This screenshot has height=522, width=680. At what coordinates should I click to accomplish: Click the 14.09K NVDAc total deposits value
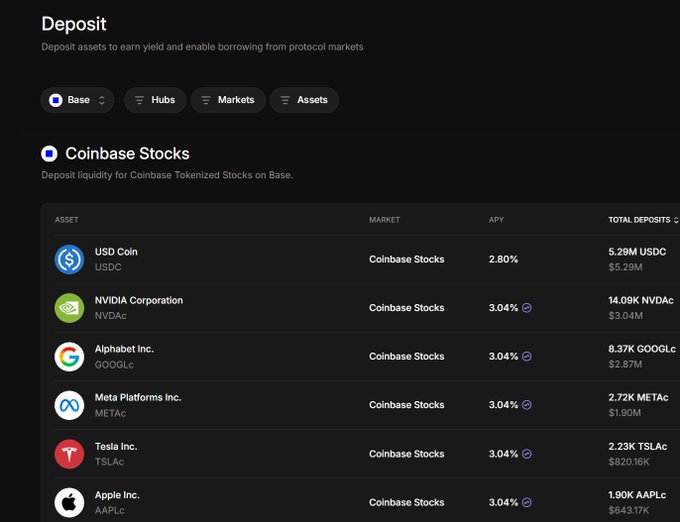click(x=641, y=300)
